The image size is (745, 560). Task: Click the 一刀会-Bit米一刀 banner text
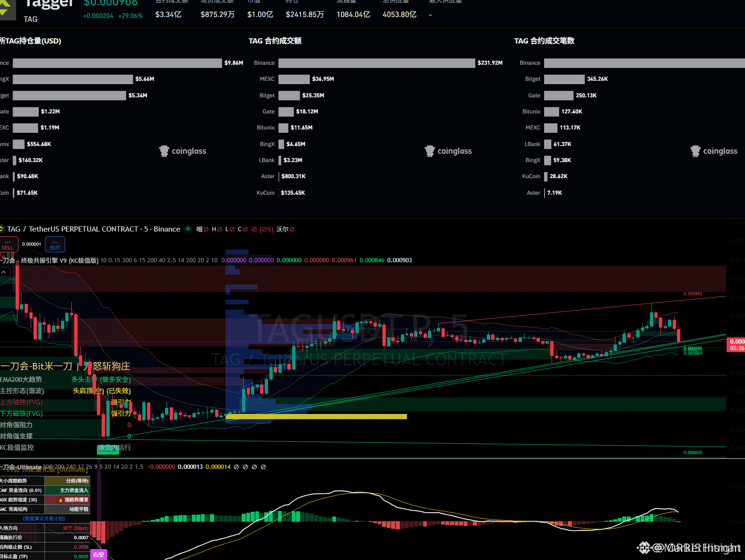click(36, 366)
